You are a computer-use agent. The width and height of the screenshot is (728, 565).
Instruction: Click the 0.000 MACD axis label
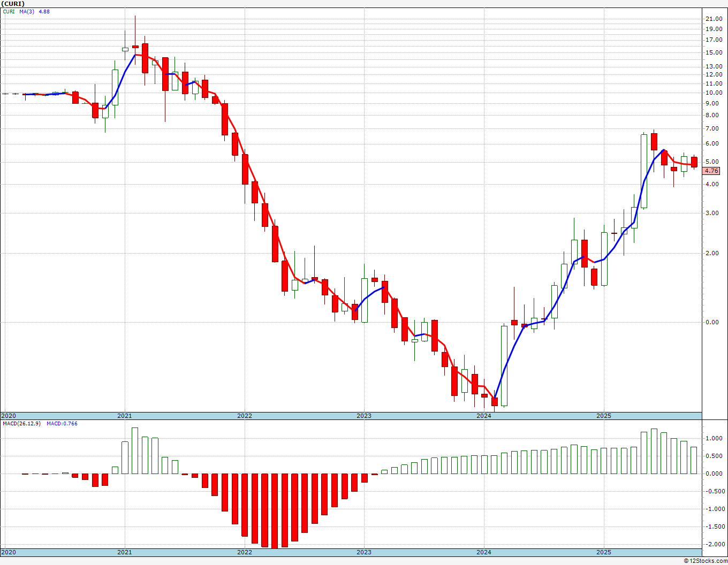715,474
